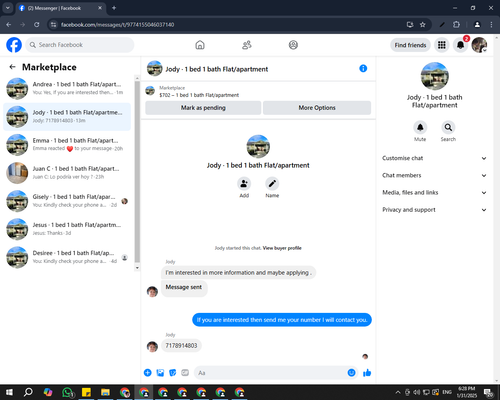Screen dimensions: 500x400
Task: Click the conversation list scrollbar
Action: (137, 172)
